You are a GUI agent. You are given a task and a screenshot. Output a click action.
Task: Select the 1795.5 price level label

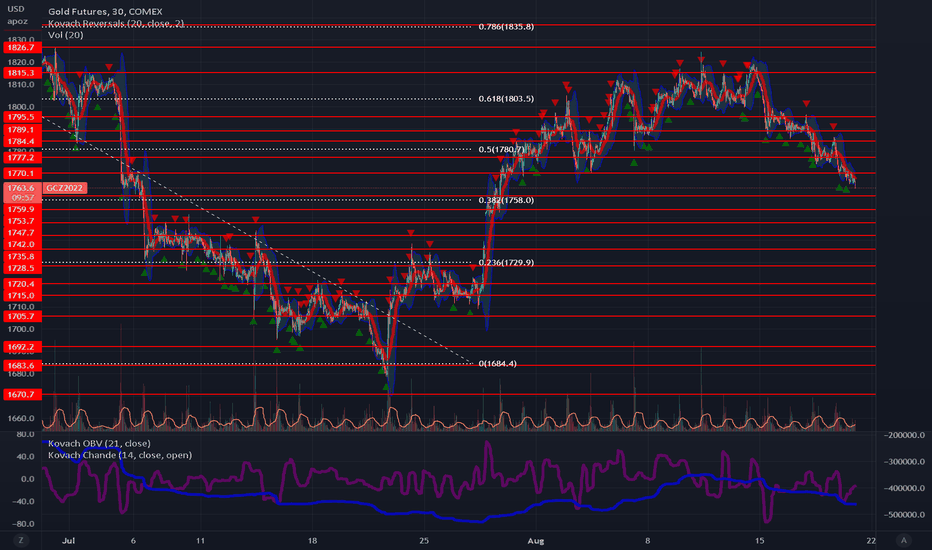click(x=23, y=117)
